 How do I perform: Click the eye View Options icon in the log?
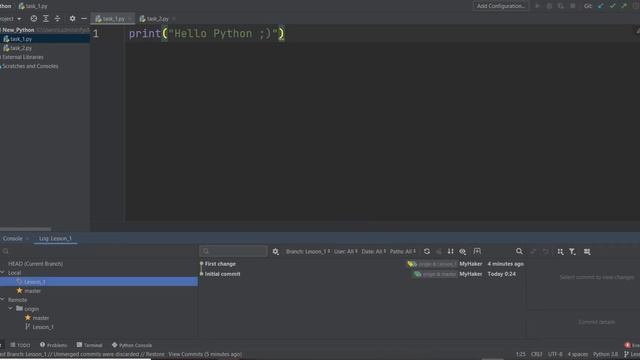click(x=462, y=251)
